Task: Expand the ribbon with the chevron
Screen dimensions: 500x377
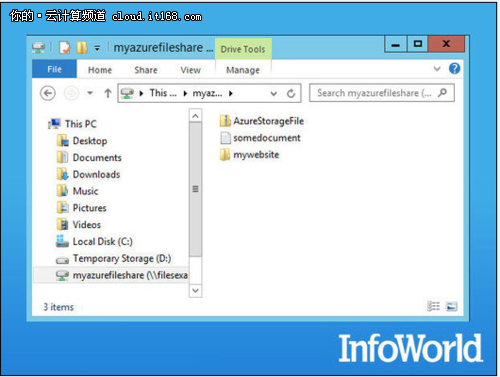Action: click(x=437, y=69)
